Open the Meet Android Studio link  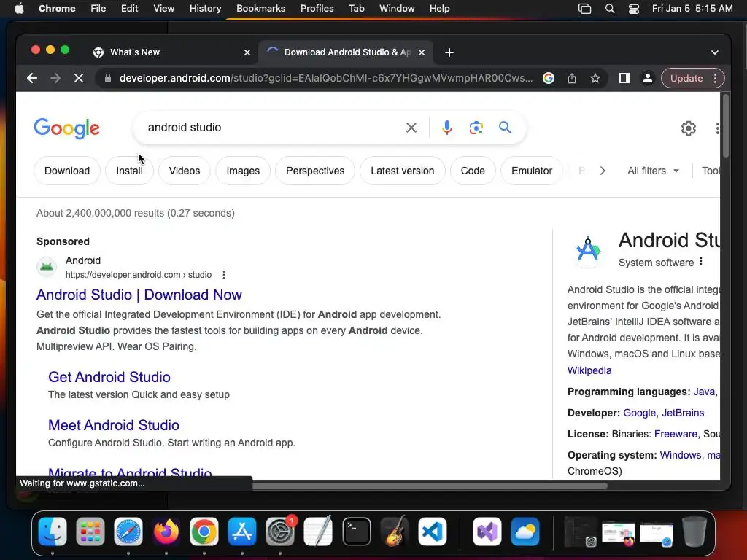pos(114,425)
